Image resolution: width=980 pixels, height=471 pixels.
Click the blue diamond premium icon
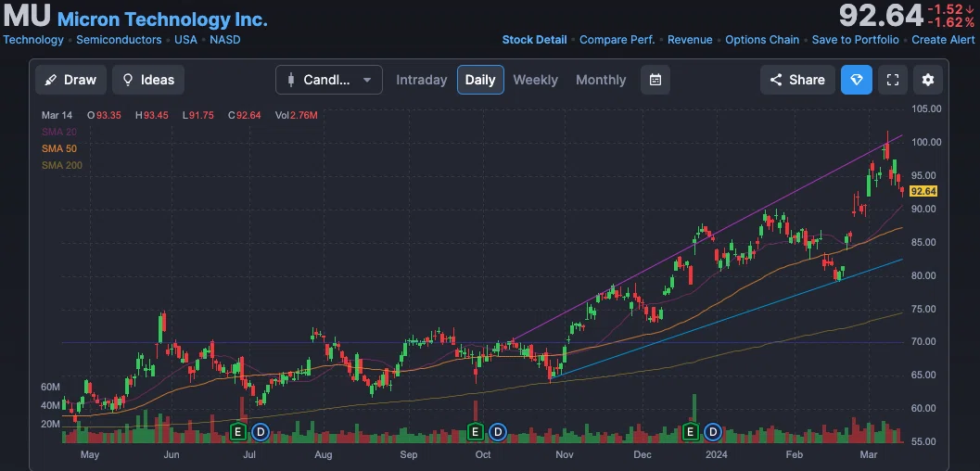click(x=857, y=80)
